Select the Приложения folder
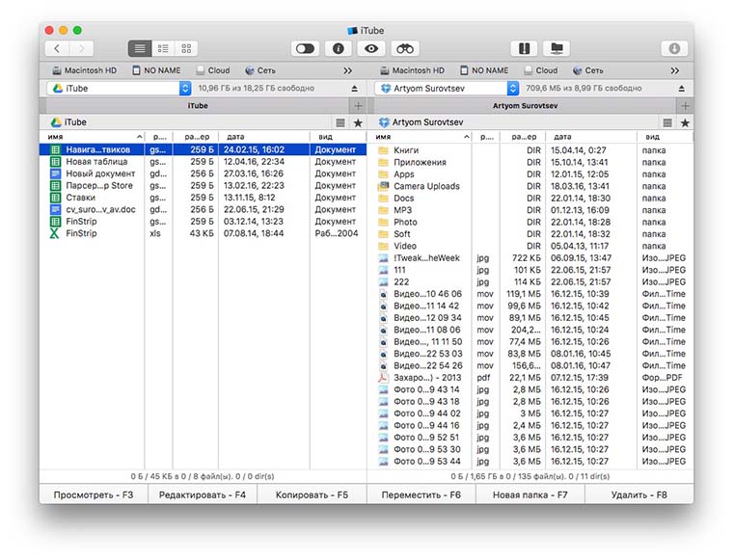The width and height of the screenshot is (733, 560). pos(530,163)
